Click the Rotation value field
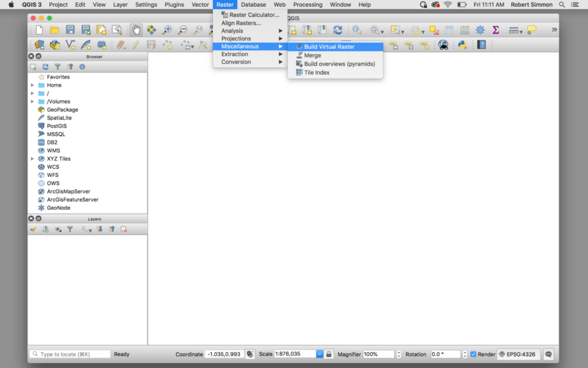Screen dimensions: 588x368 445,354
